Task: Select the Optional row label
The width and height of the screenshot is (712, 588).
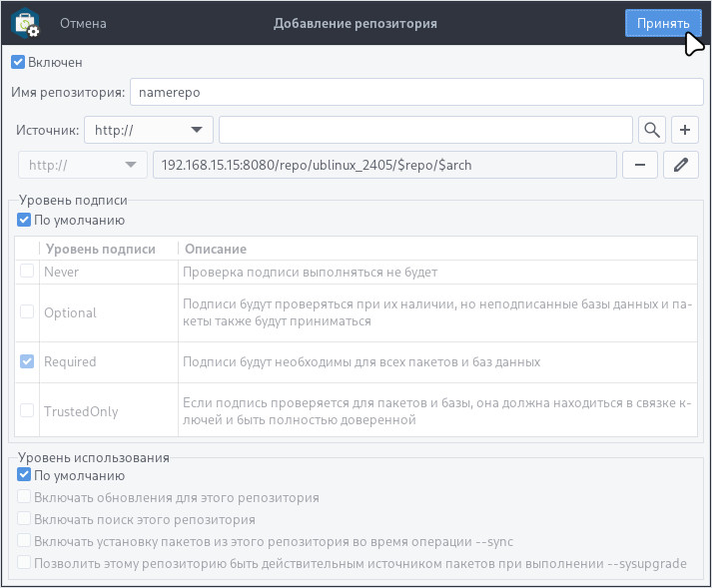Action: pos(70,312)
